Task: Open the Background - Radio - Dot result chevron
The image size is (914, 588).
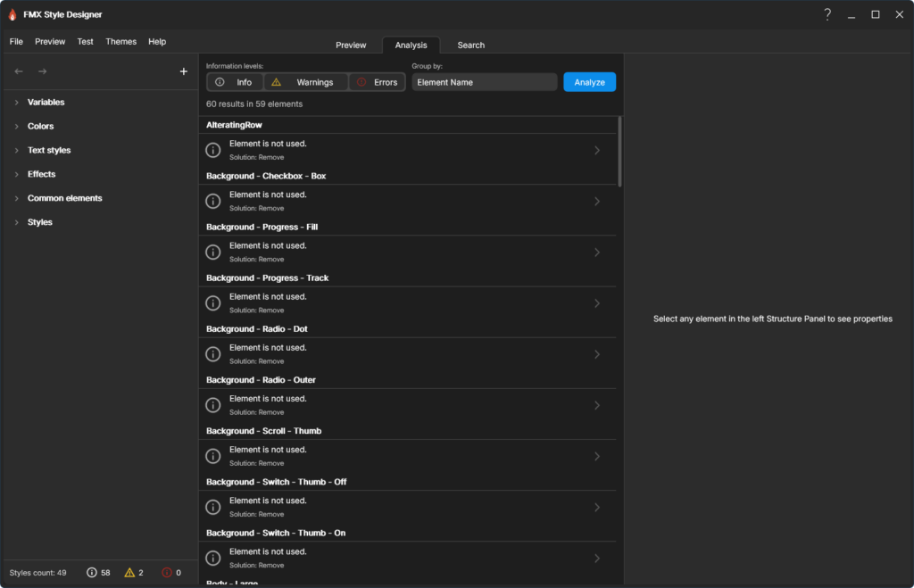Action: 597,353
